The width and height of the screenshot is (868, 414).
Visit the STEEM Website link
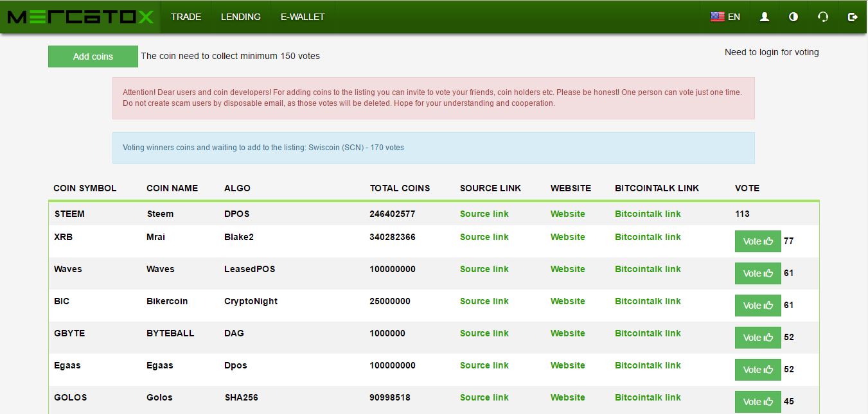(x=568, y=214)
